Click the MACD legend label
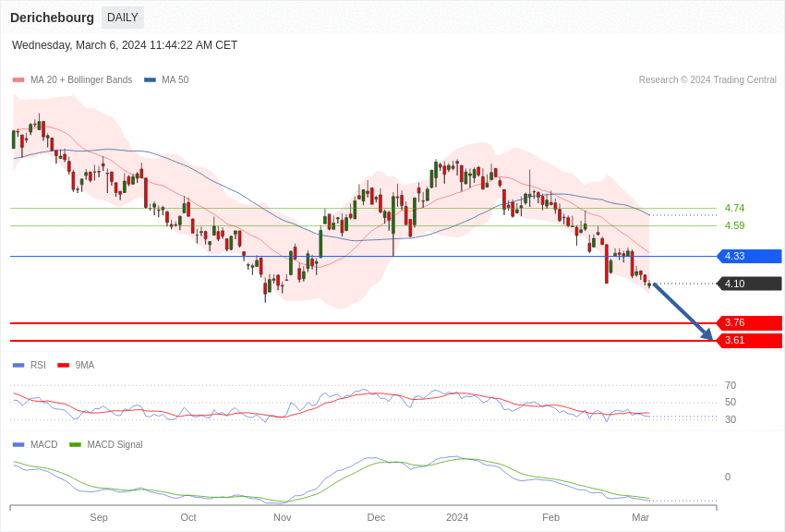This screenshot has width=785, height=532. (x=43, y=445)
